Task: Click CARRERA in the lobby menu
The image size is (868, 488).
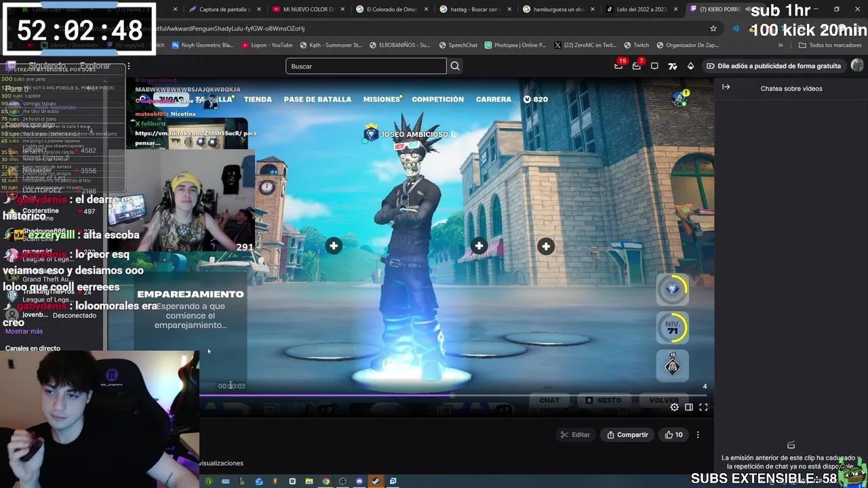Action: pyautogui.click(x=493, y=99)
